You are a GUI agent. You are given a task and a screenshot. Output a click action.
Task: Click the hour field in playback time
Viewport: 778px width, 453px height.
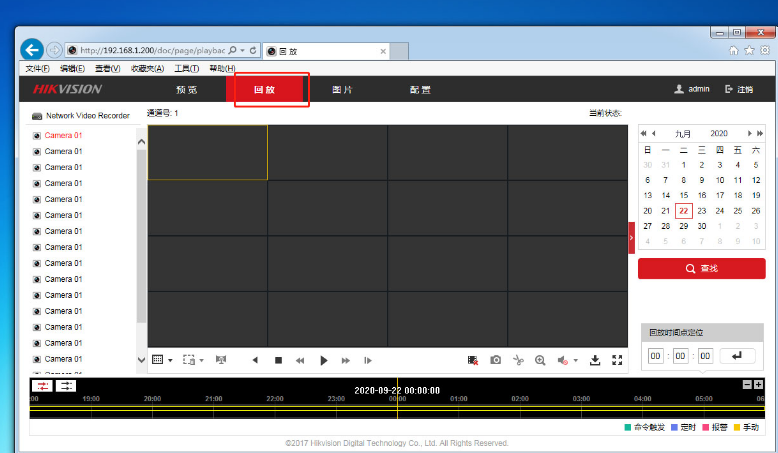pyautogui.click(x=656, y=356)
